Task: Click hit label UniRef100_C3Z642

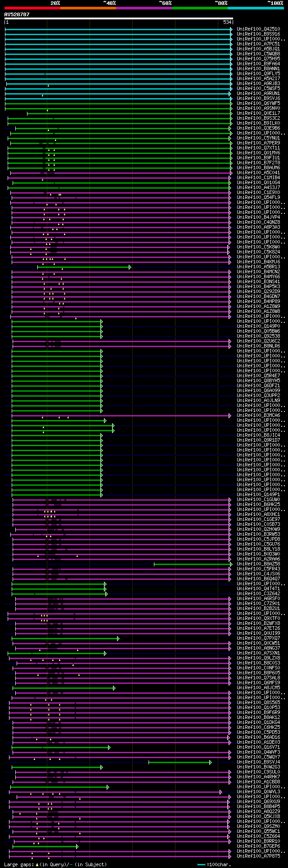Action: [259, 594]
